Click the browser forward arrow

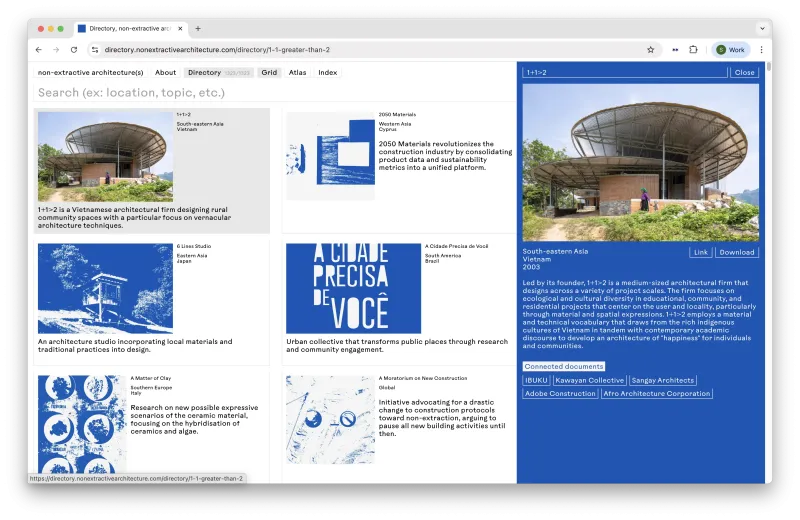[56, 49]
